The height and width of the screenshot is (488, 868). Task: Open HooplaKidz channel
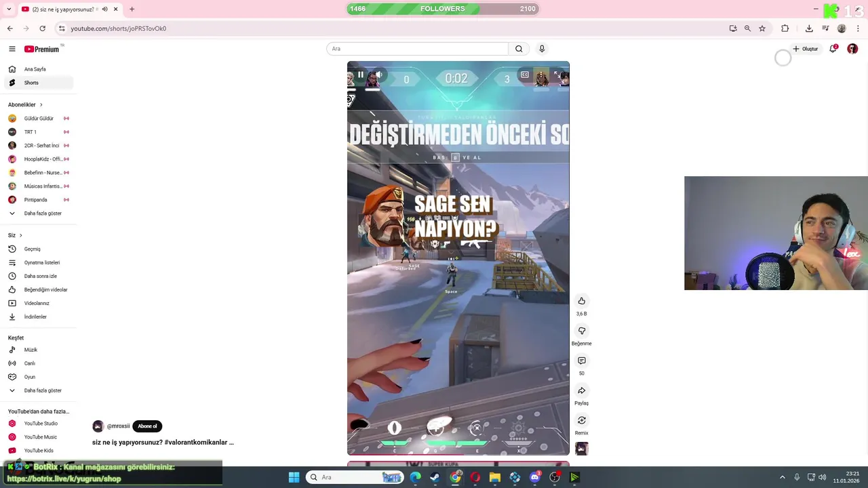(x=38, y=159)
